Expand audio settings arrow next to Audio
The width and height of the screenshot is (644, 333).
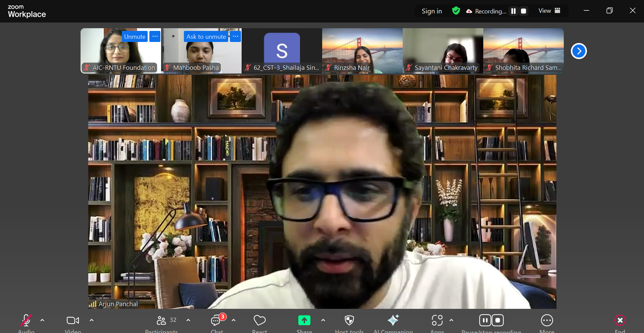click(42, 320)
